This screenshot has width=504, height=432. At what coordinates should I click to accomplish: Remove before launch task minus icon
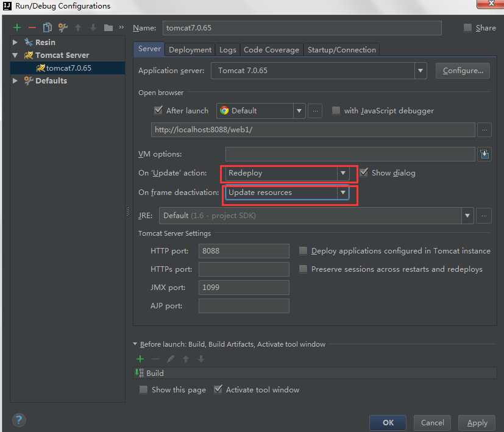pos(155,359)
